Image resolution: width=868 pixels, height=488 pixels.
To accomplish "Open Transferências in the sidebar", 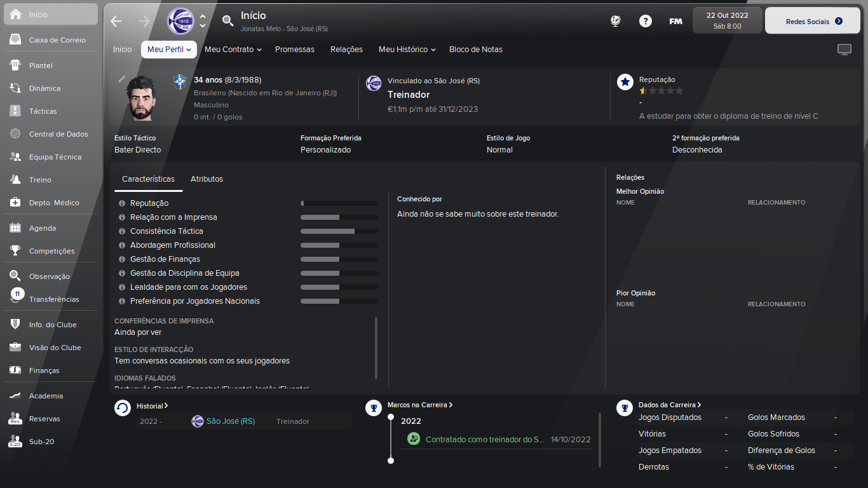I will (54, 299).
